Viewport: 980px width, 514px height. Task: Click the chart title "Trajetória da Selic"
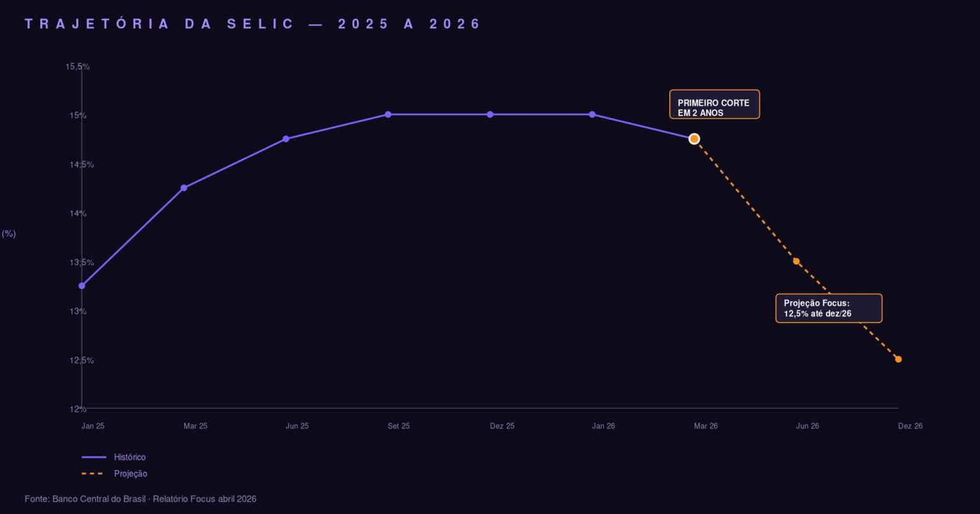pyautogui.click(x=253, y=24)
